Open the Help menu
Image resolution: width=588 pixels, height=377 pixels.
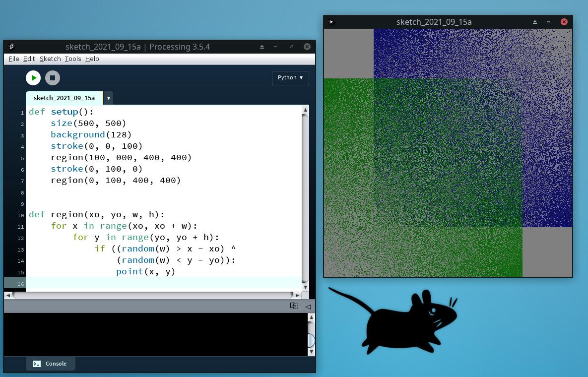(92, 59)
